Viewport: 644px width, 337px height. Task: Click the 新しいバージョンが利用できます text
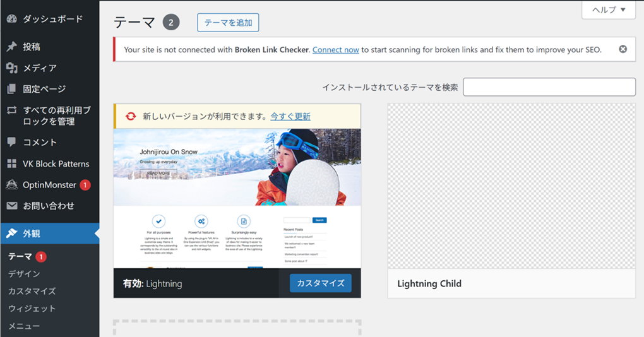(x=206, y=116)
